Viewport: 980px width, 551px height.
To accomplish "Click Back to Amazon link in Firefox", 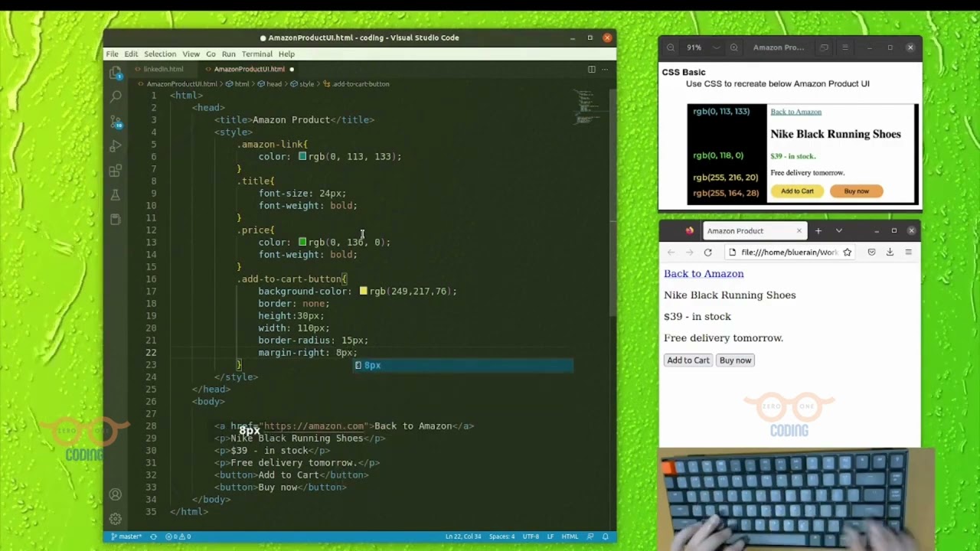I will click(704, 273).
